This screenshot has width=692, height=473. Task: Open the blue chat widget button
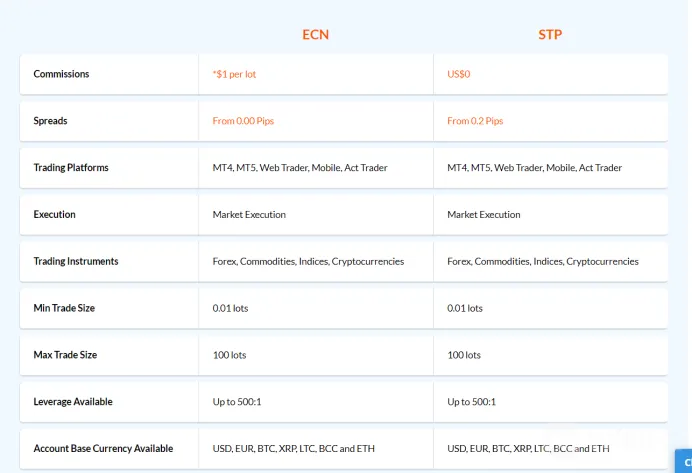click(684, 461)
